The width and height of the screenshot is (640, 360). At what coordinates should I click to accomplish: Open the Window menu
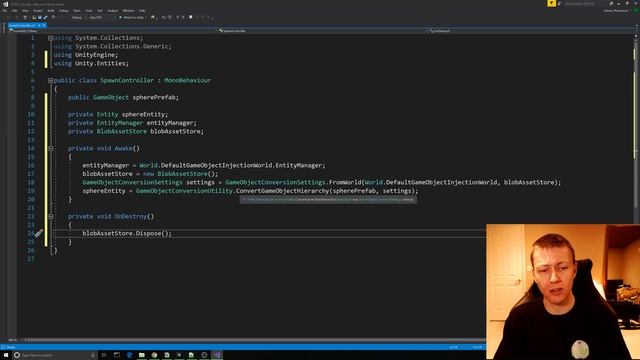pos(128,11)
